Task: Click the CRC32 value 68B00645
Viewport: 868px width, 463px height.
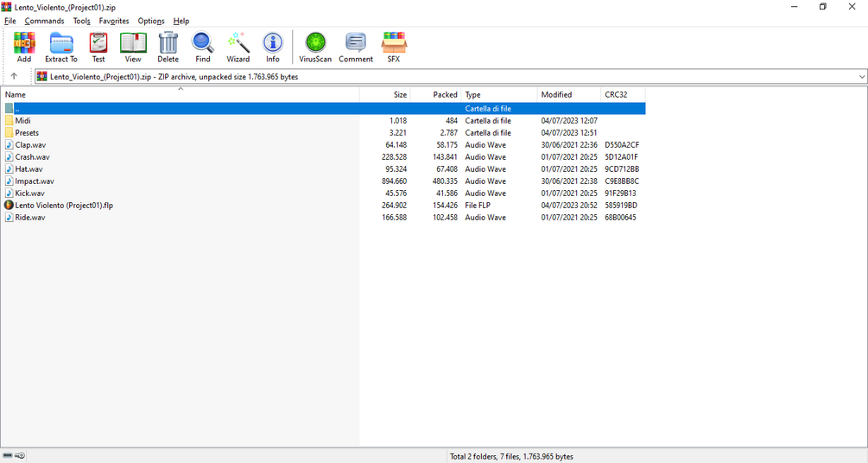Action: coord(620,218)
